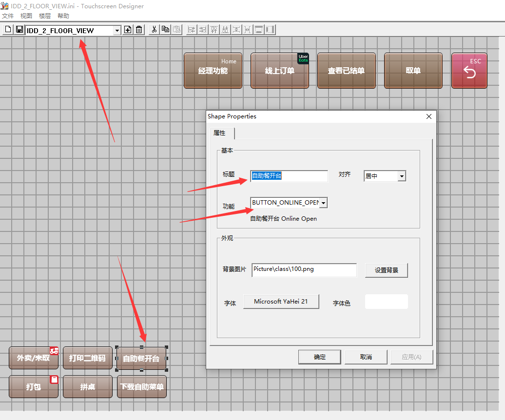
Task: Click the Save floppy disk icon
Action: click(x=19, y=30)
